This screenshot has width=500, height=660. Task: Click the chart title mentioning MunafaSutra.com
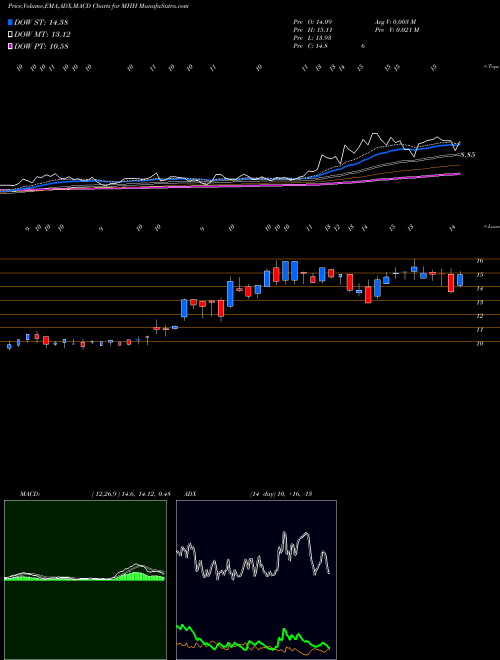(98, 6)
